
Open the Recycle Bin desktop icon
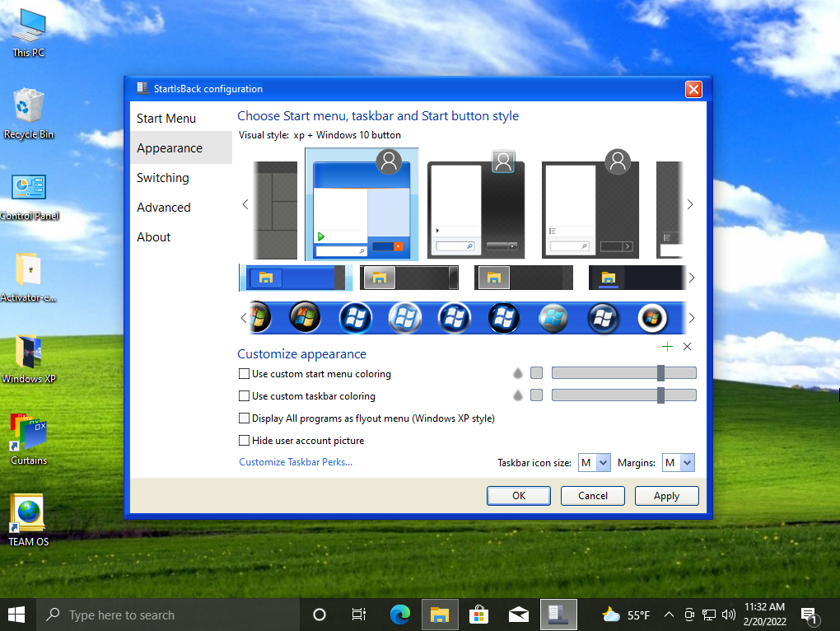(x=29, y=114)
